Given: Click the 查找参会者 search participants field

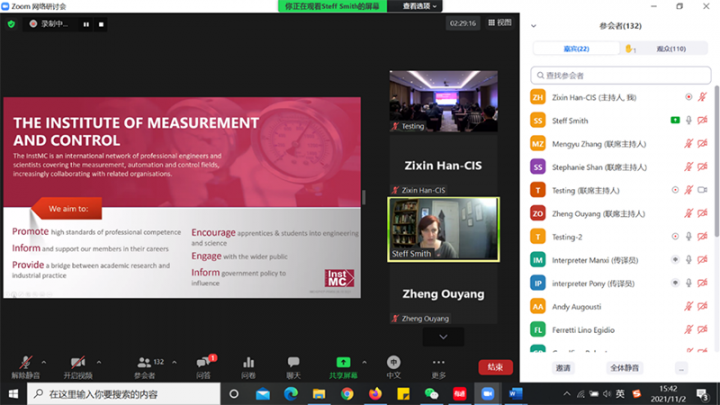Looking at the screenshot, I should (x=621, y=75).
